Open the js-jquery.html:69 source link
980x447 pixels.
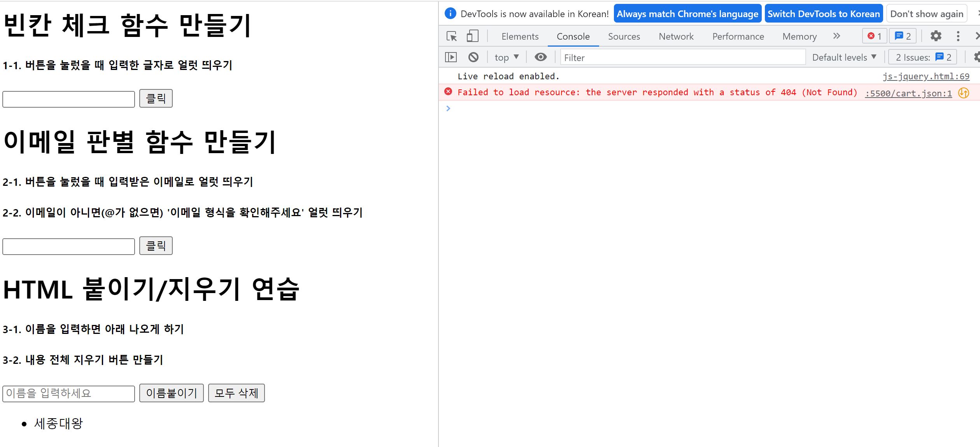click(x=926, y=77)
